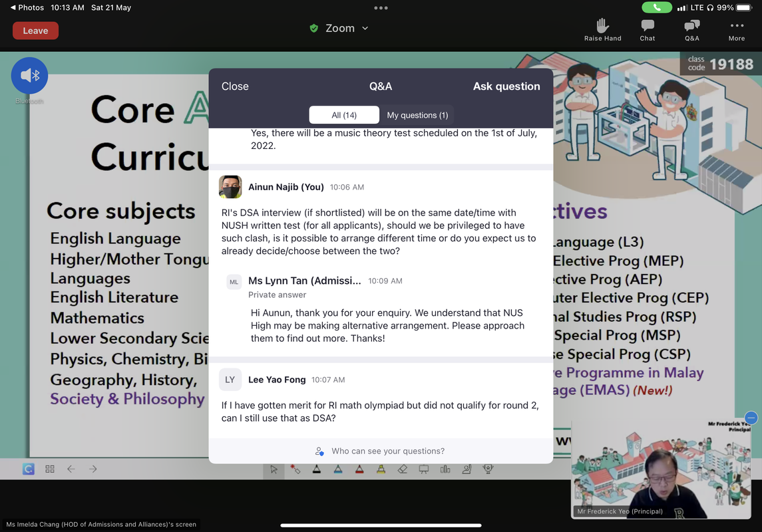
Task: Open the slide grid view icon
Action: coord(49,469)
